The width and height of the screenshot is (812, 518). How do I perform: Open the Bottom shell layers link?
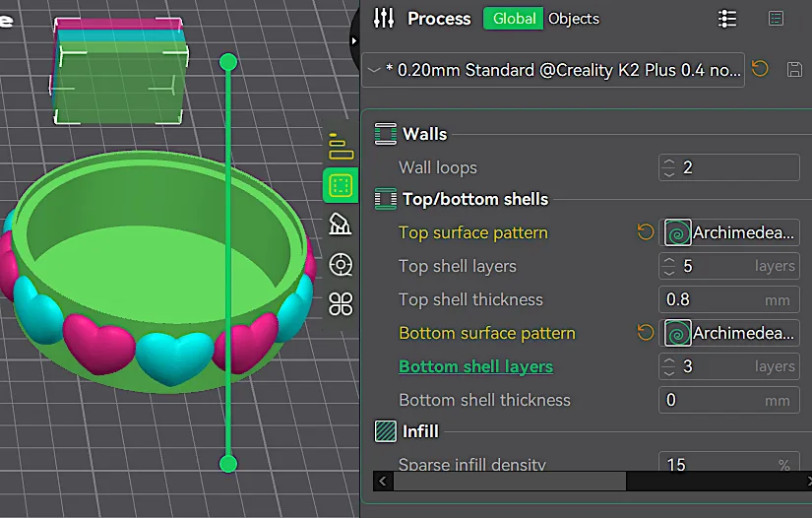click(476, 366)
